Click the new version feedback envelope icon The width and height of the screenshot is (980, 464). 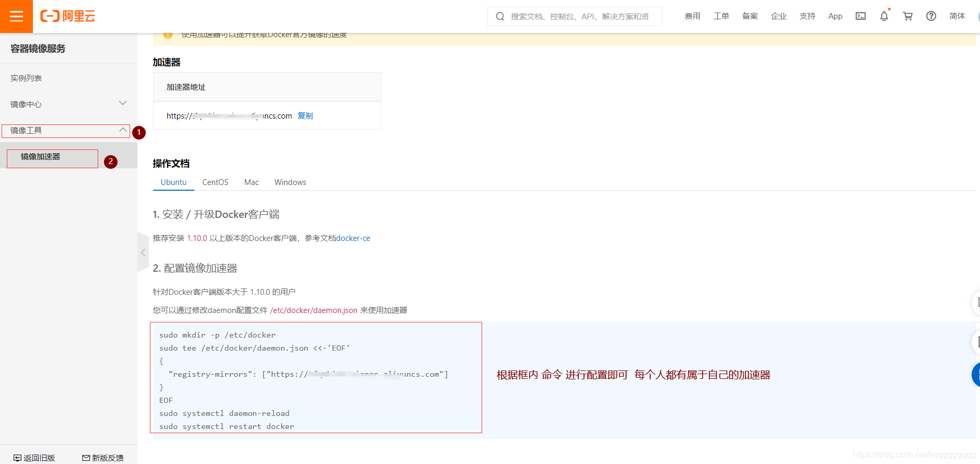[86, 458]
